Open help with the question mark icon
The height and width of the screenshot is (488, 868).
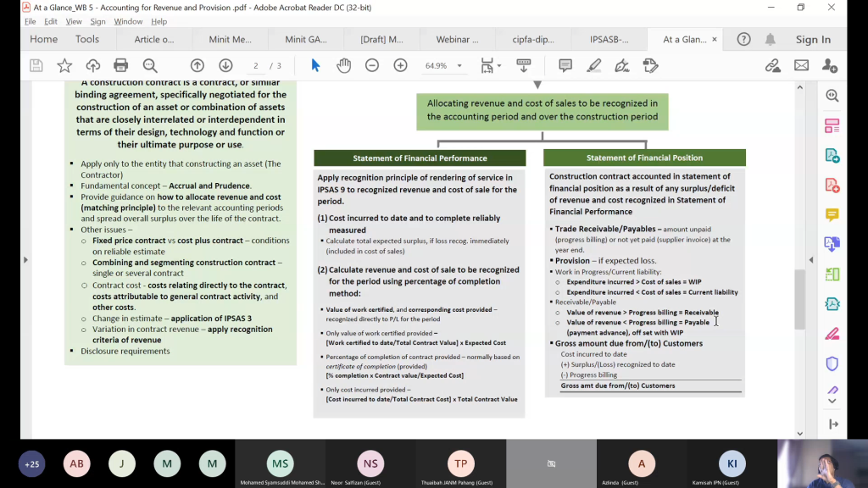click(x=743, y=39)
